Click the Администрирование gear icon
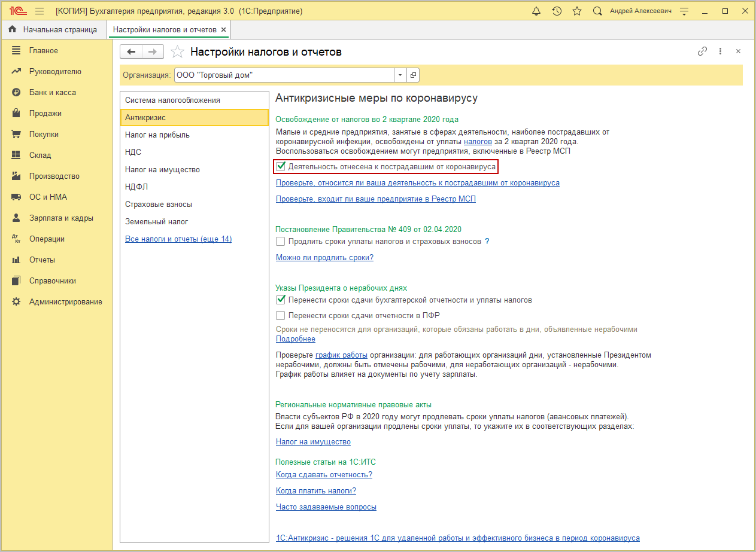The image size is (756, 552). 16,302
